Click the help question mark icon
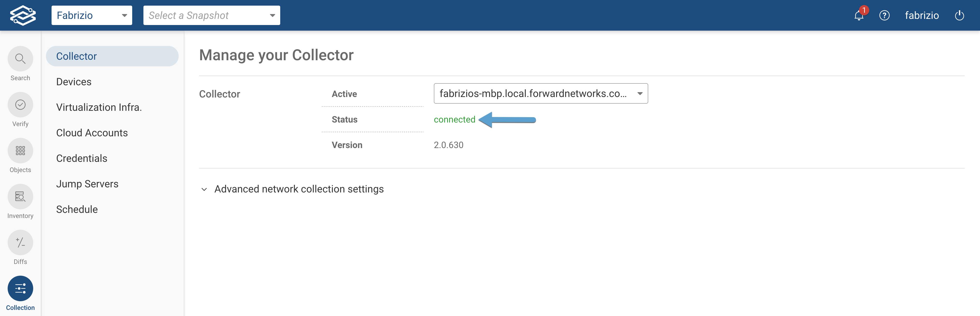The width and height of the screenshot is (980, 316). click(884, 16)
